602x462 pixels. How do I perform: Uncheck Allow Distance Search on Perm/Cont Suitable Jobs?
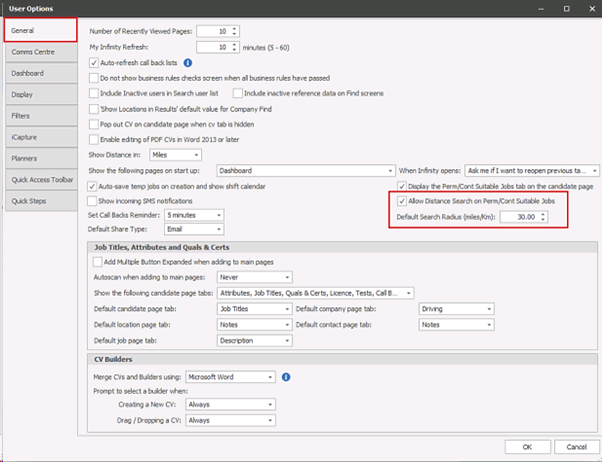point(404,201)
